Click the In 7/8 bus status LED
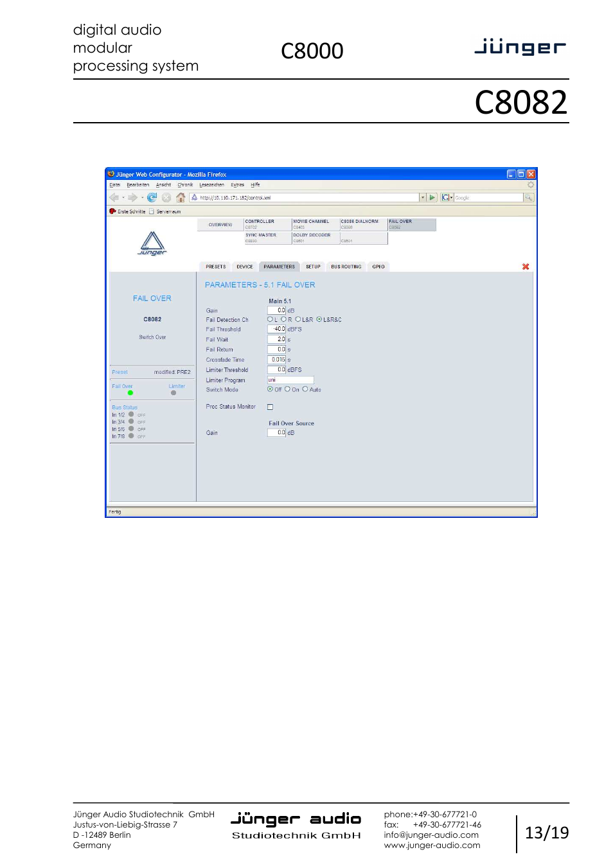 [131, 436]
